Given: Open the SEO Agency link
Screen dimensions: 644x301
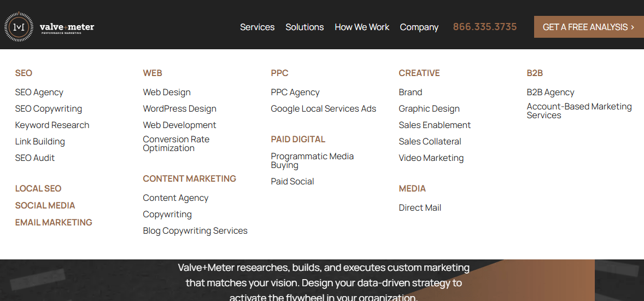Looking at the screenshot, I should tap(39, 92).
